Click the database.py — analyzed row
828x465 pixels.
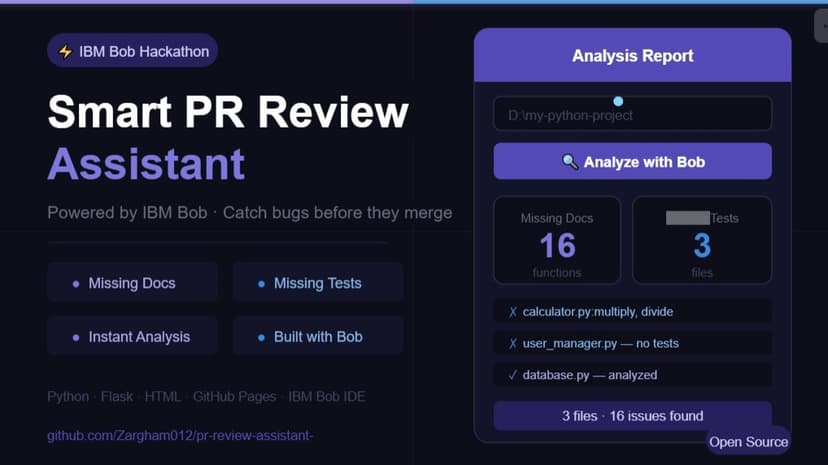(632, 375)
